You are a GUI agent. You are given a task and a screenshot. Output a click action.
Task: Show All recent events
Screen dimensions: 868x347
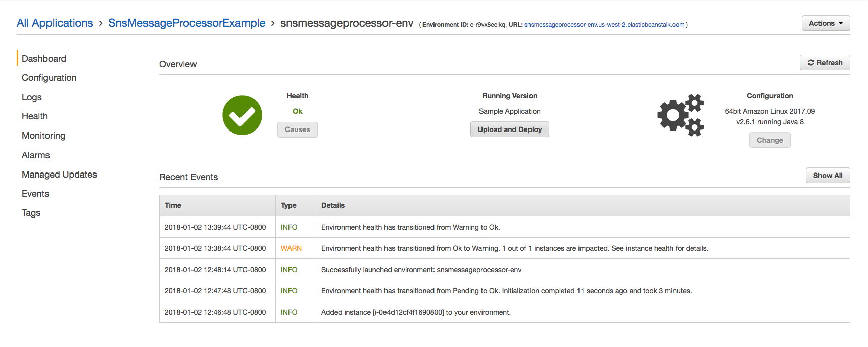(x=828, y=176)
